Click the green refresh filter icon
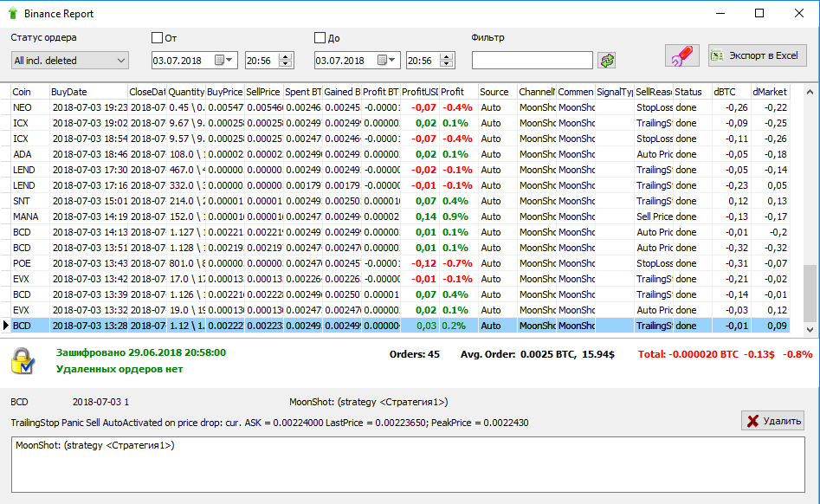Screen dimensions: 820x504 tap(607, 60)
